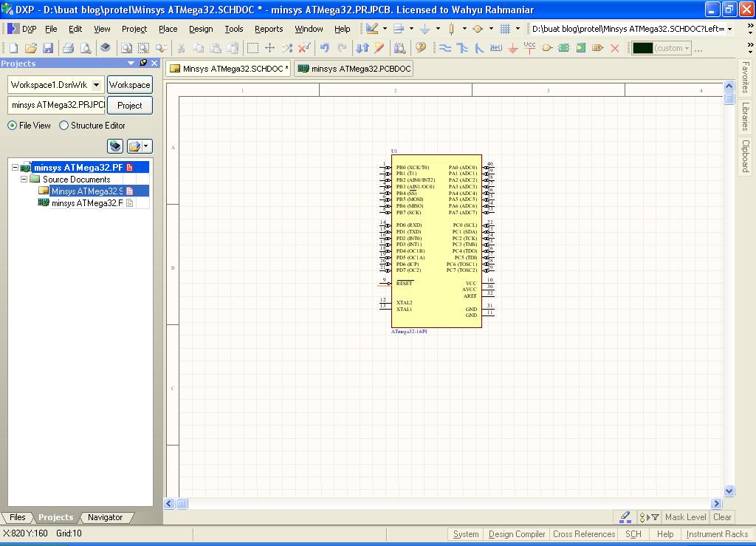Collapse minsys ATMega32 project tree node
The height and width of the screenshot is (546, 756).
pyautogui.click(x=15, y=168)
